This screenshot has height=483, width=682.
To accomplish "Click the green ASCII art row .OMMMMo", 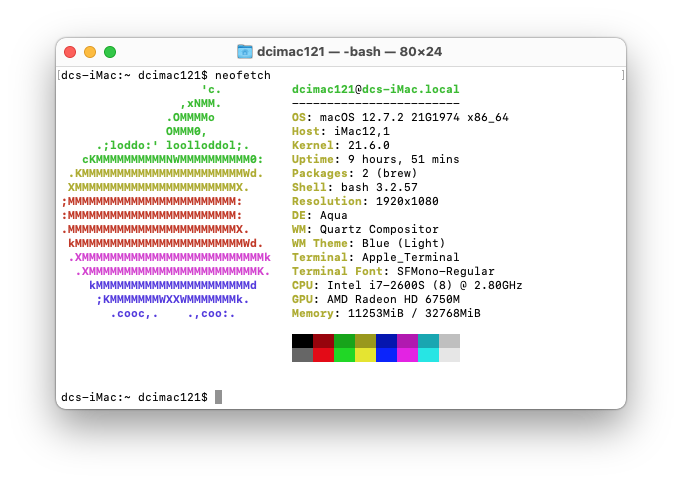I will point(190,117).
